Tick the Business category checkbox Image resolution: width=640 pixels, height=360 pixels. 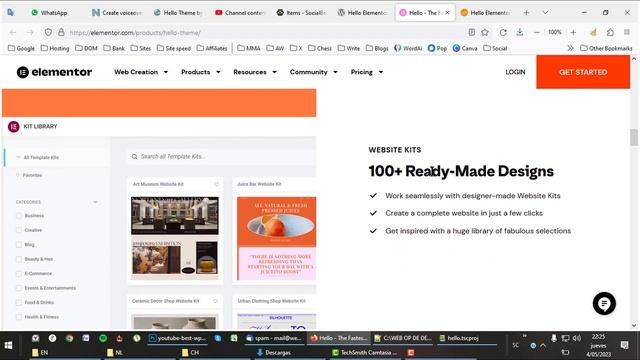click(19, 216)
